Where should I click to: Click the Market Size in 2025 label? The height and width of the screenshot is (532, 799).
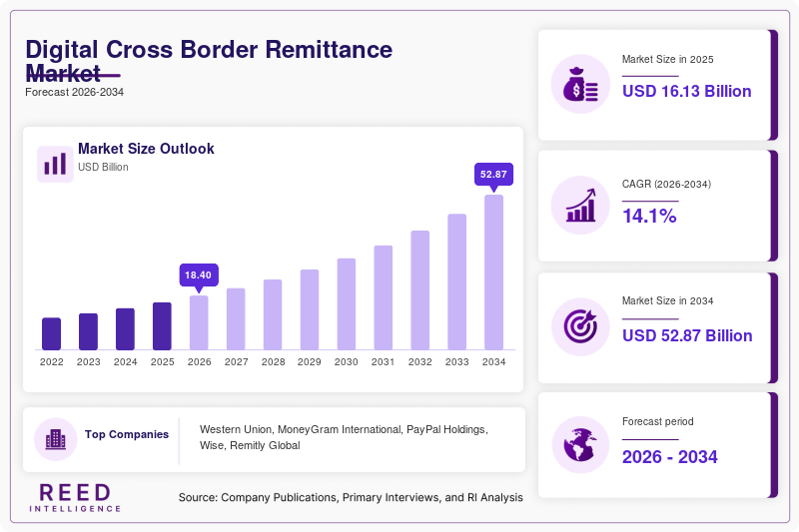tap(667, 60)
